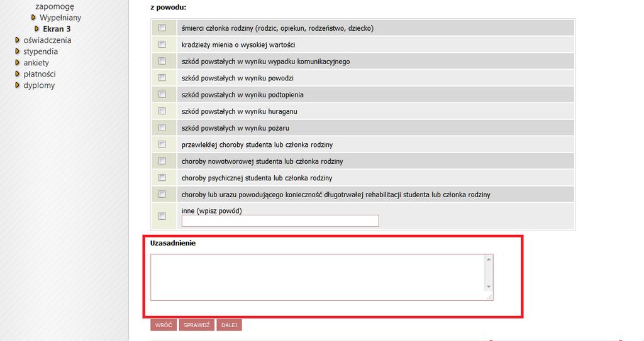Click the Uzasadnienie scrollbar up arrow
This screenshot has width=644, height=341.
pos(489,259)
